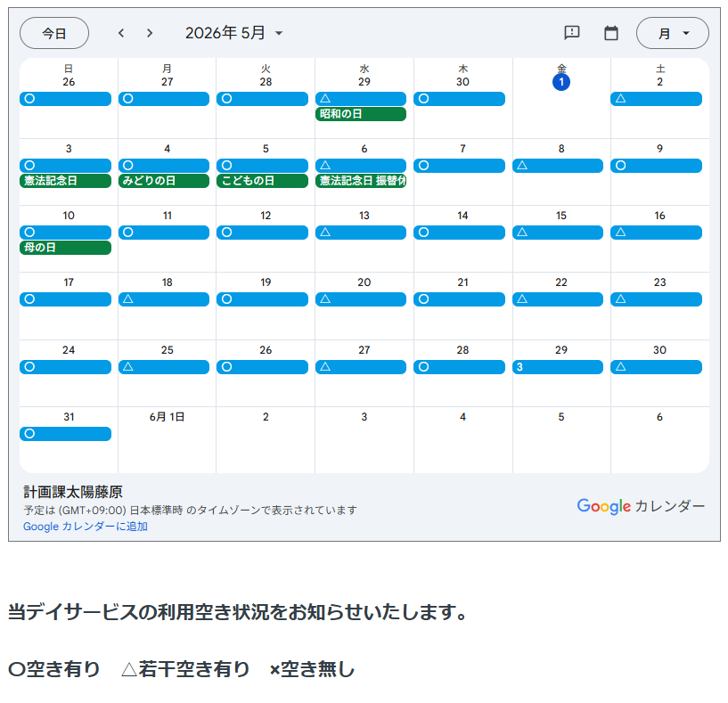Jump to today using the 今日 button

(54, 33)
